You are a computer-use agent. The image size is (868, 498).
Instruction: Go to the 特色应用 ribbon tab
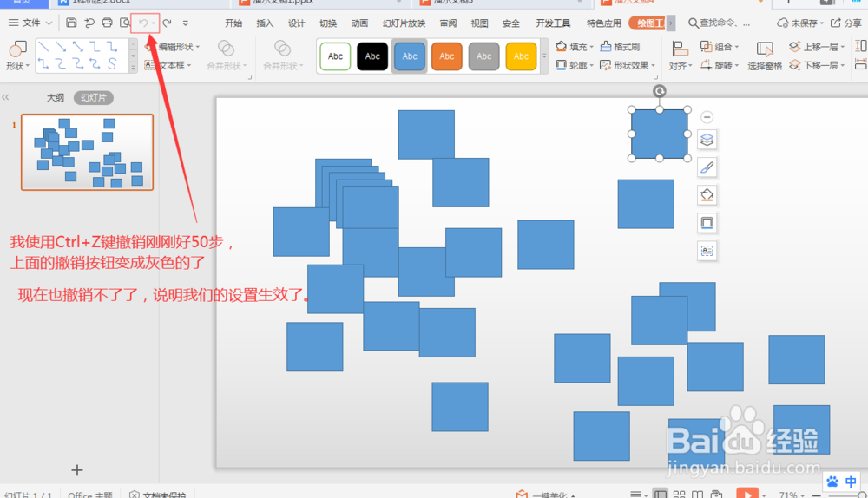[604, 23]
